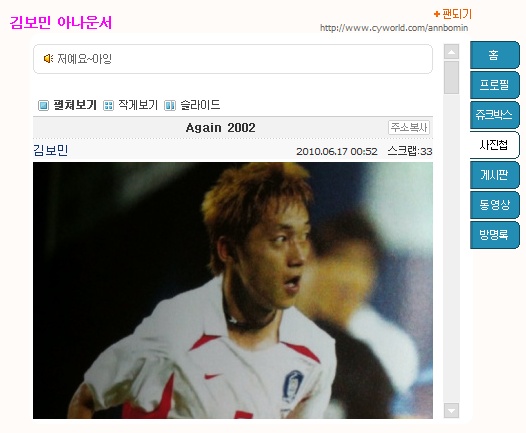Open the 프로필 tab

tap(494, 85)
